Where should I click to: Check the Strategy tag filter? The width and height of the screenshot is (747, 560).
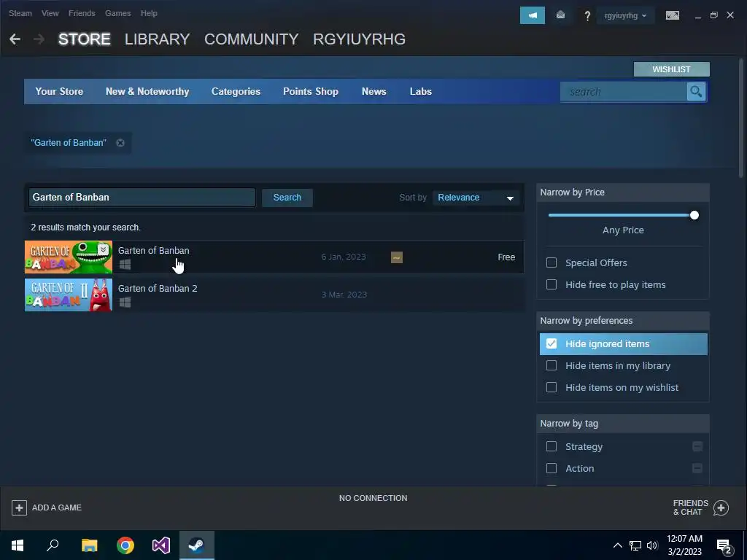[551, 446]
